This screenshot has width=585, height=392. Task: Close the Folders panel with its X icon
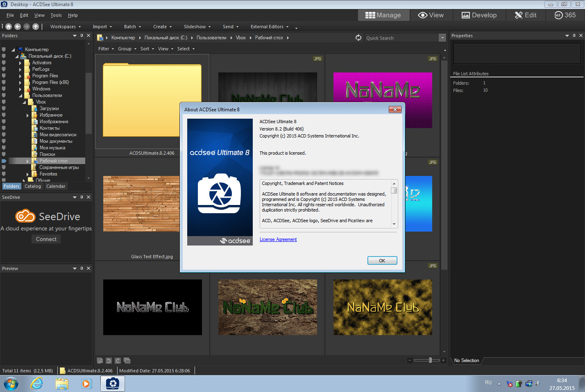(88, 36)
